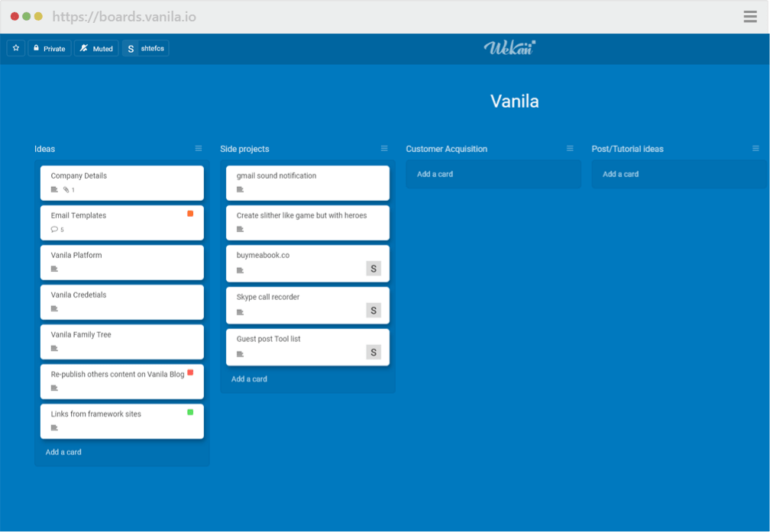Click the Wekan logo in header
Image resolution: width=770 pixels, height=532 pixels.
[510, 48]
